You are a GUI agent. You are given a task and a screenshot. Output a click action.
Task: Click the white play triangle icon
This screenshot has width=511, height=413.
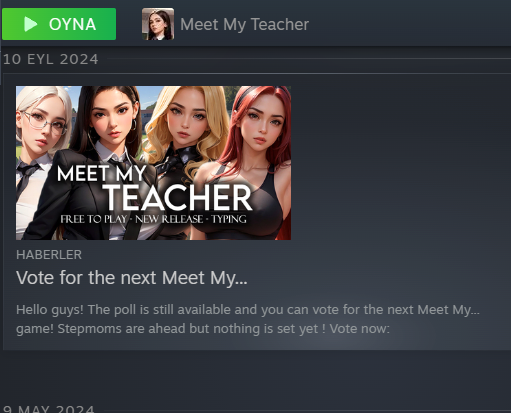coord(31,24)
